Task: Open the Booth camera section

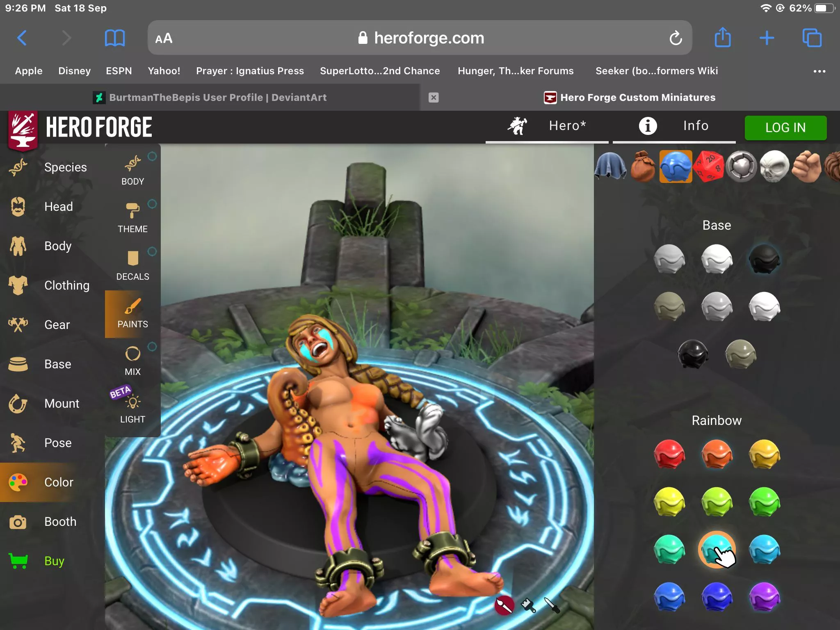Action: 60,521
